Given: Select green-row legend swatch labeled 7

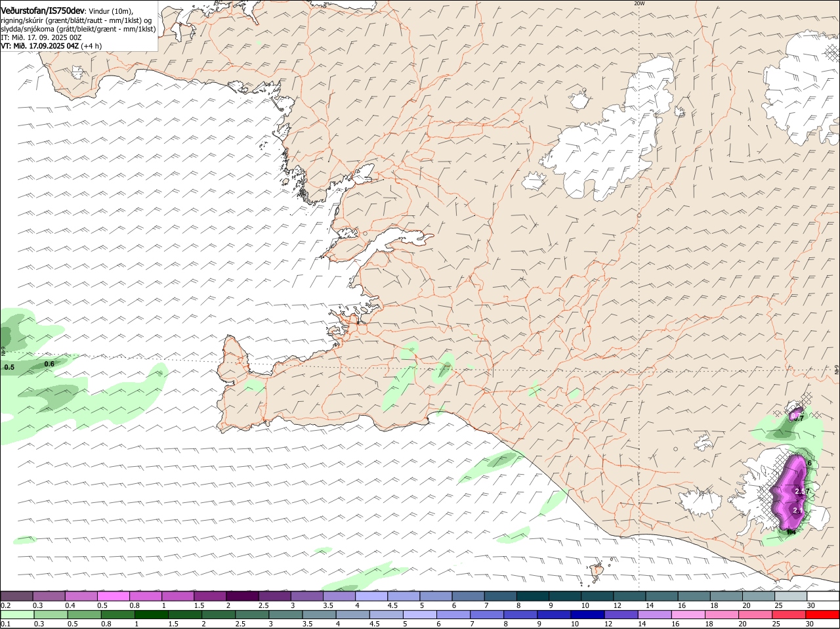Looking at the screenshot, I should (487, 615).
